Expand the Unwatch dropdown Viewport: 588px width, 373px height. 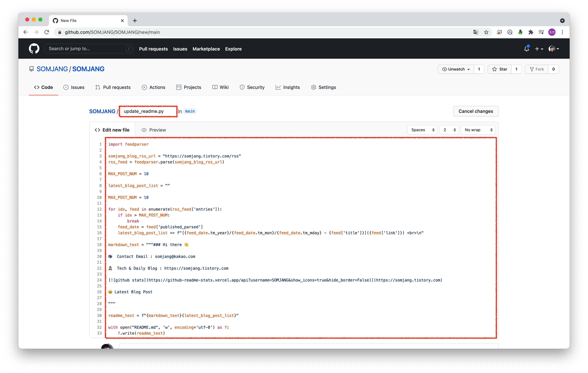coord(456,69)
